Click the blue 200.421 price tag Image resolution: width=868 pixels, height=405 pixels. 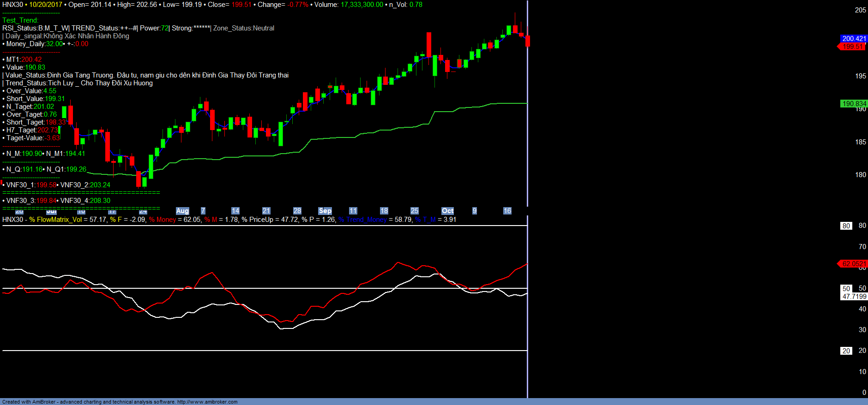(x=853, y=39)
